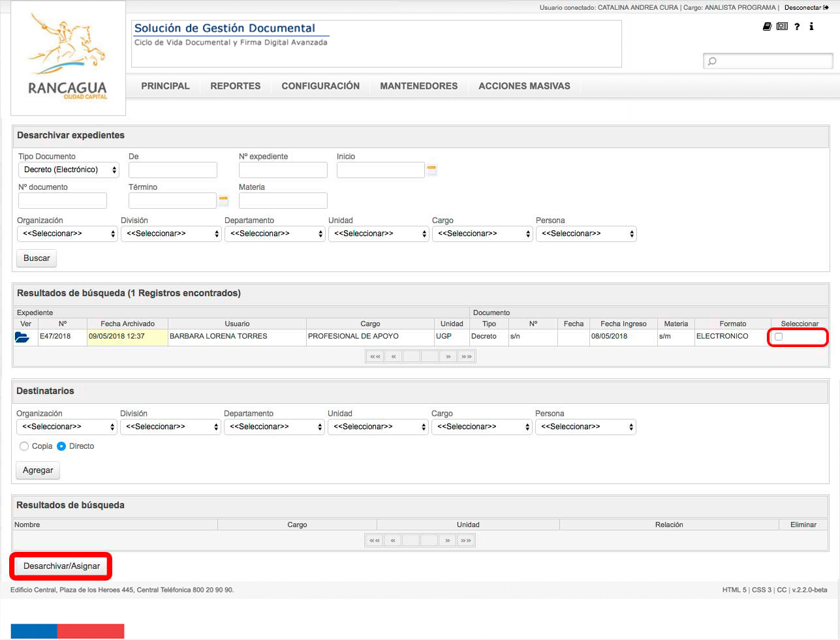The width and height of the screenshot is (840, 640).
Task: Open Destinatarios División dropdown
Action: (170, 427)
